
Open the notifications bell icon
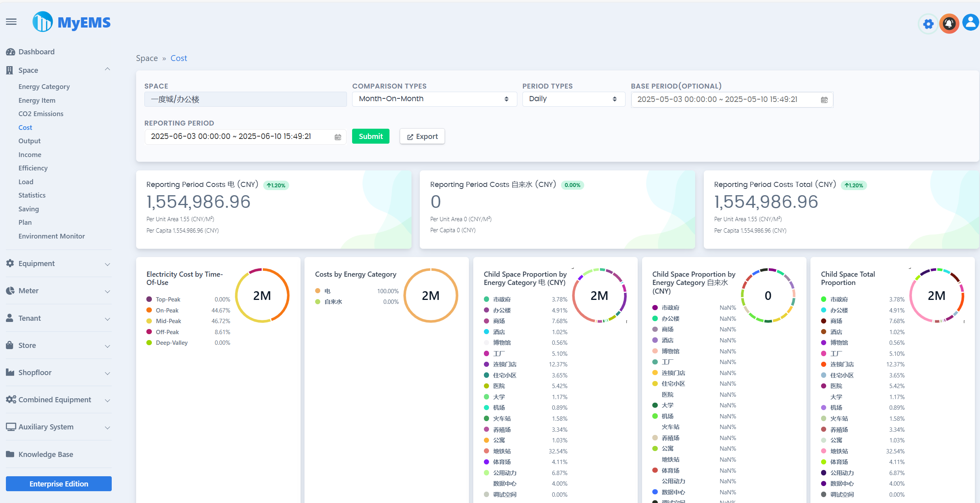pos(949,24)
